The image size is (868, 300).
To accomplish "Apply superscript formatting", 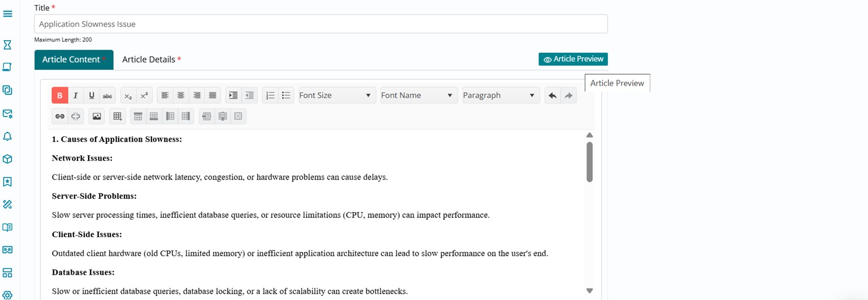I will tap(144, 95).
